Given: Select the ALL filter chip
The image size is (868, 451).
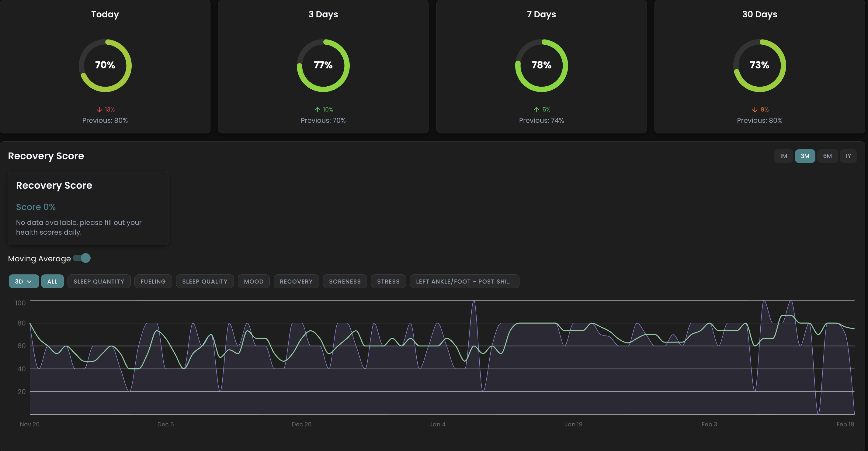Looking at the screenshot, I should [x=52, y=282].
